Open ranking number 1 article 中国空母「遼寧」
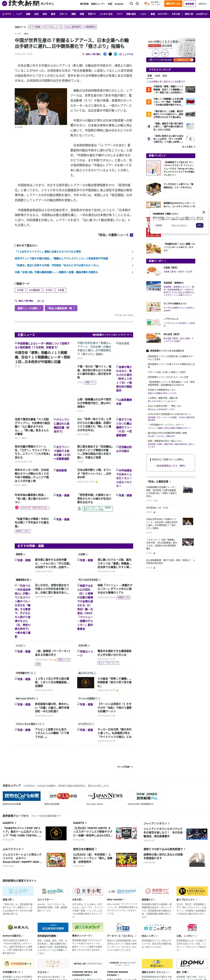 pyautogui.click(x=171, y=89)
